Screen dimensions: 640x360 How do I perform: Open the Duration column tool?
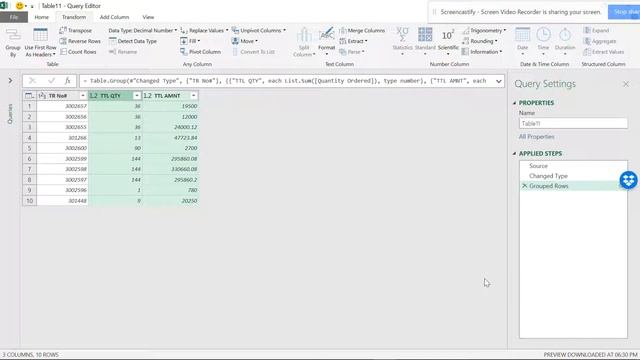click(x=565, y=42)
